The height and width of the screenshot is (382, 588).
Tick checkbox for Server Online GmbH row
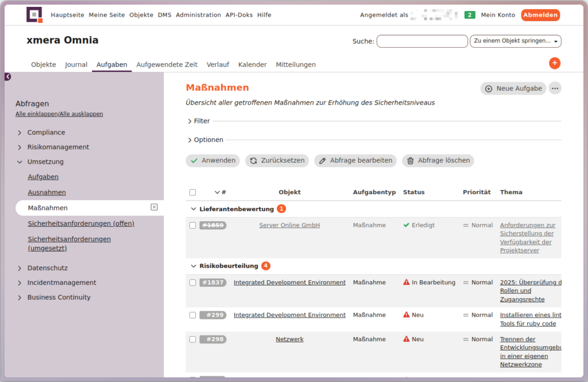(x=193, y=225)
